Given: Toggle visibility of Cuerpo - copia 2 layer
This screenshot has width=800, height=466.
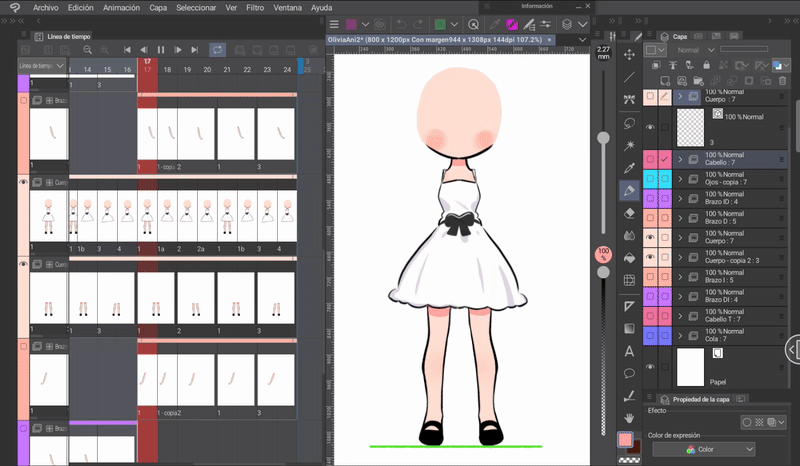Looking at the screenshot, I should (x=651, y=257).
